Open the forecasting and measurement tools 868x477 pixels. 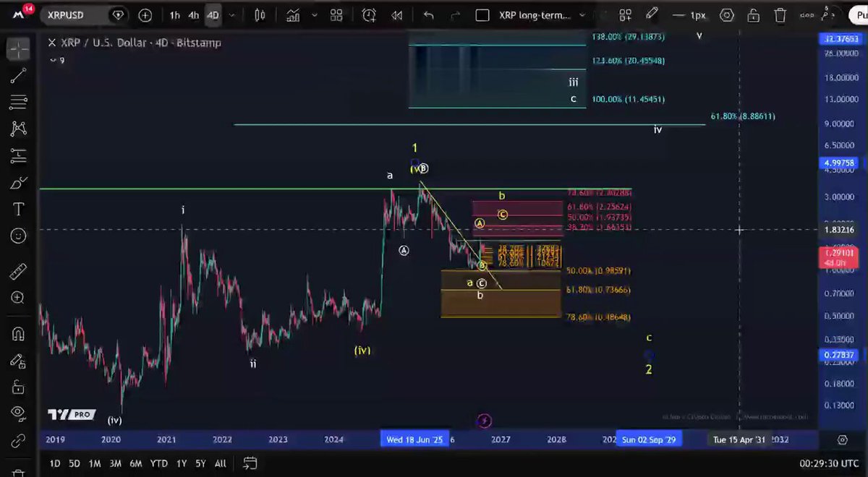(19, 155)
